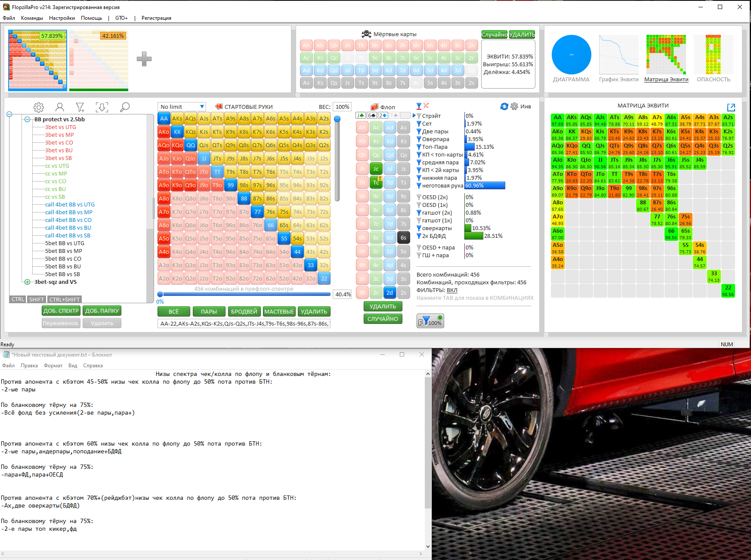751x560 pixels.
Task: Select call 4bet BB vs CO tree item
Action: 68,220
